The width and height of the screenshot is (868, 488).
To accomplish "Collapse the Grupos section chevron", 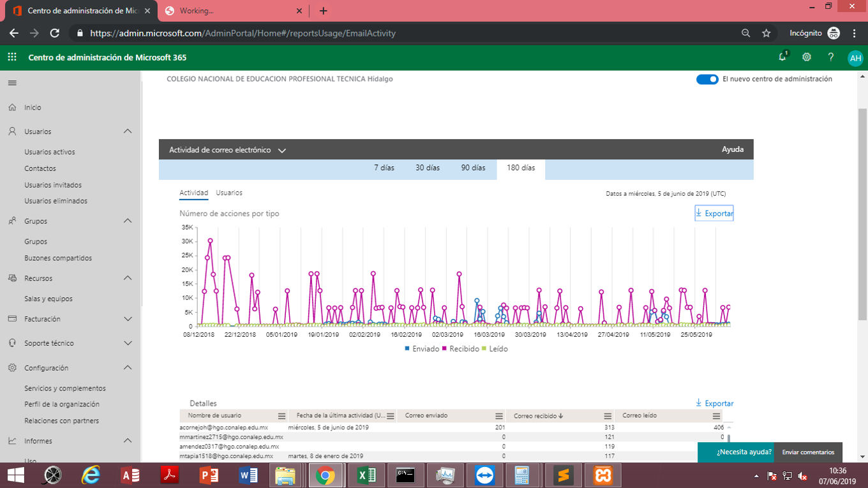I will 128,221.
